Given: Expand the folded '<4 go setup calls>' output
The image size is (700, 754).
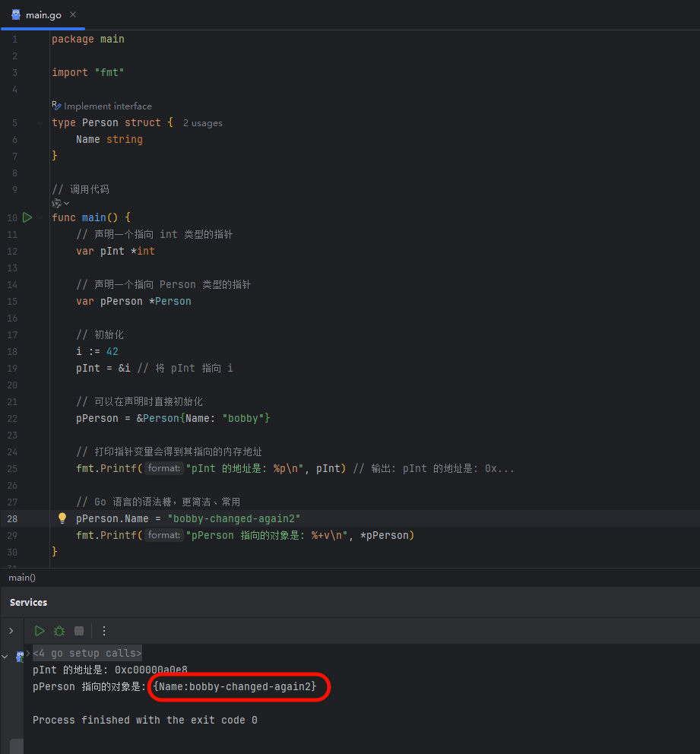Looking at the screenshot, I should (87, 654).
